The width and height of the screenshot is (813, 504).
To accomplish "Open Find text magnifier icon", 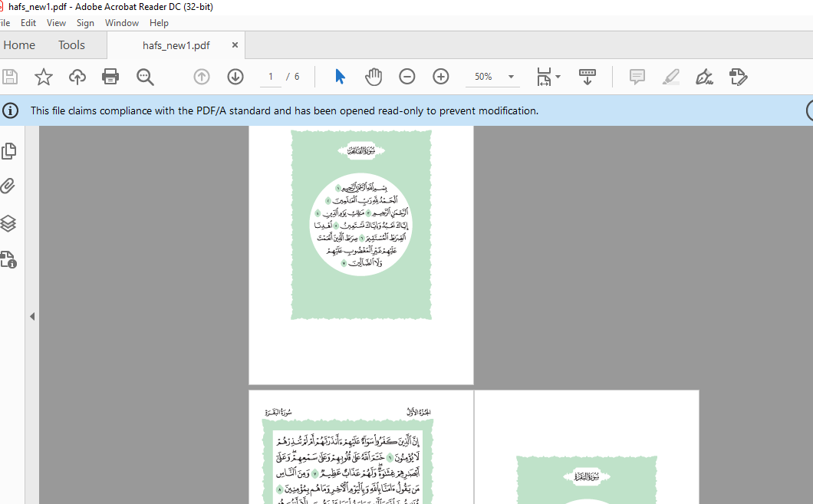I will pos(145,77).
